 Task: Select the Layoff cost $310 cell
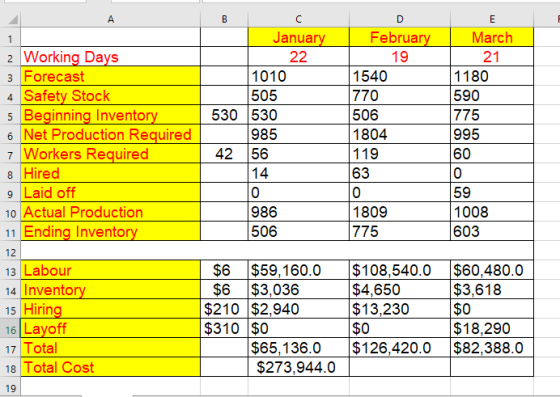click(x=224, y=329)
